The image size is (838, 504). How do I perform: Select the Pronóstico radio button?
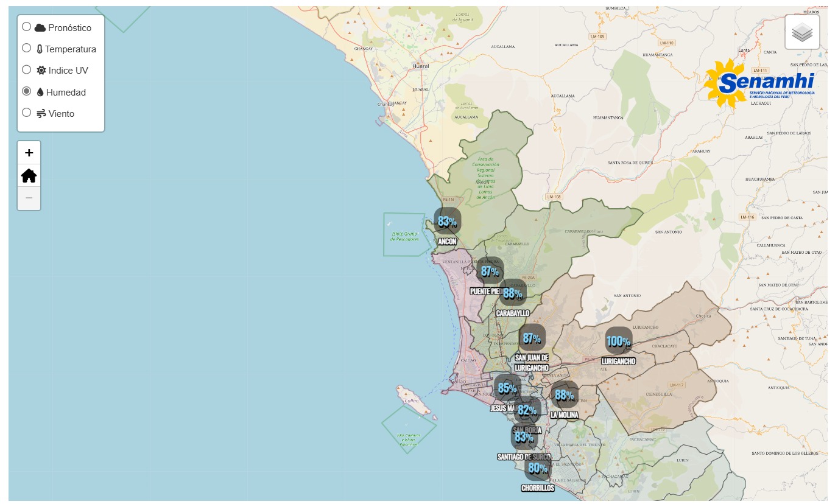pyautogui.click(x=26, y=27)
